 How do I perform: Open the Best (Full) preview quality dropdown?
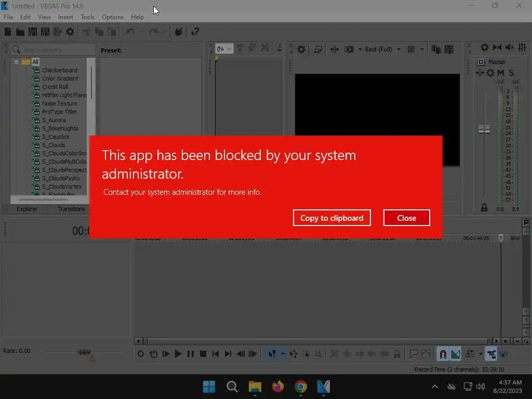383,49
